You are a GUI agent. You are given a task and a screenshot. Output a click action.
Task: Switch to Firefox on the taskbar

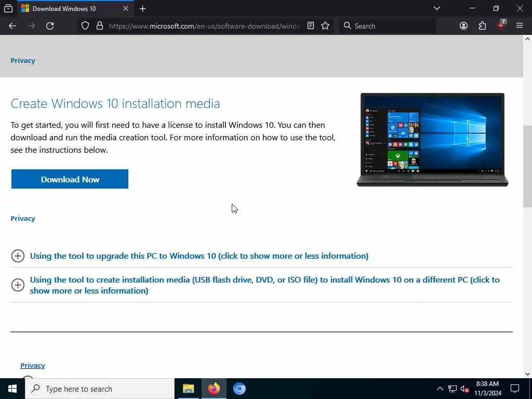214,389
